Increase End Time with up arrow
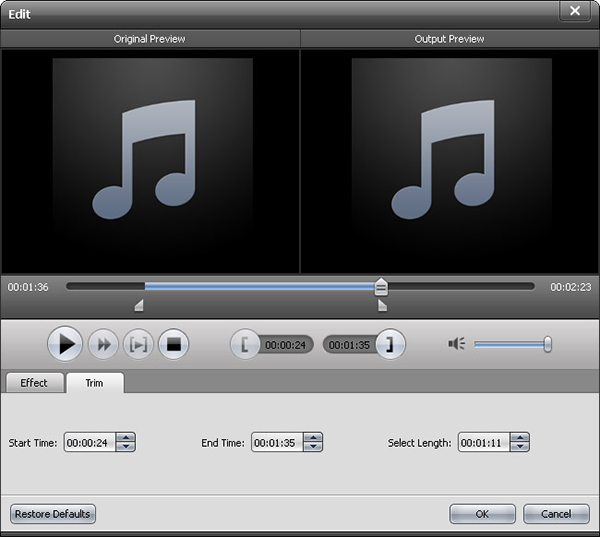The height and width of the screenshot is (537, 600). point(313,438)
